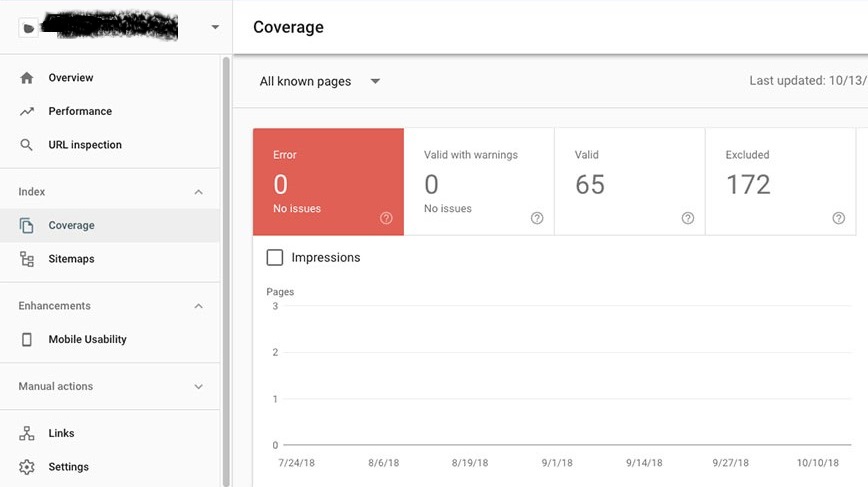Screen dimensions: 868x487
Task: Toggle the red Error status card
Action: click(x=328, y=182)
